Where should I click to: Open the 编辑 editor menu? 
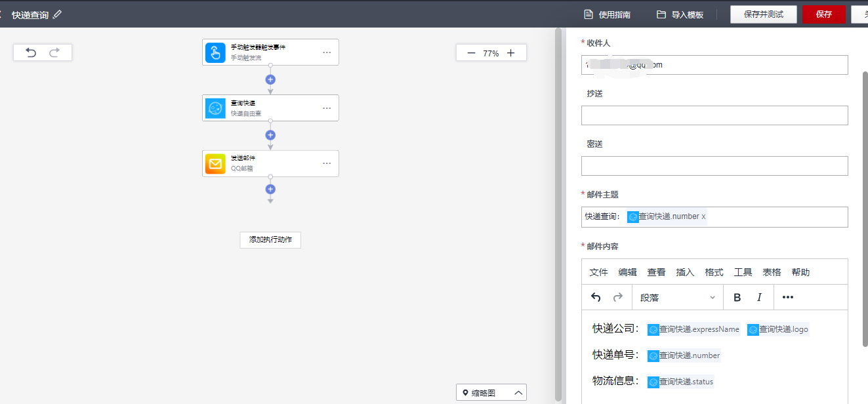click(627, 272)
